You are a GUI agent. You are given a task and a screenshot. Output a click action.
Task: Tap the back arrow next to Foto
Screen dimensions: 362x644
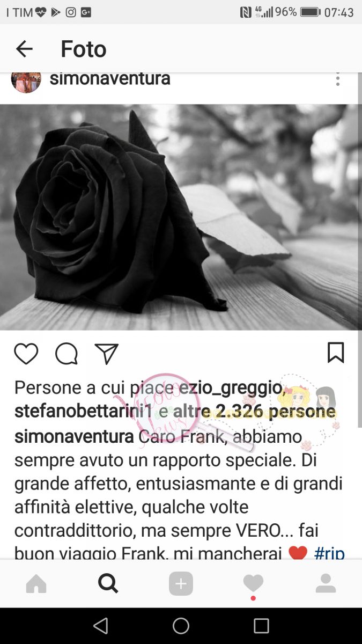click(x=24, y=49)
